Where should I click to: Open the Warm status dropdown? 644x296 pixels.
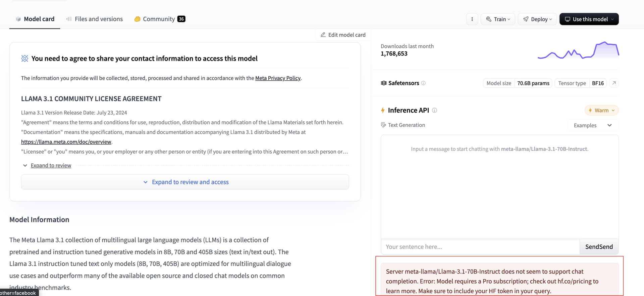(x=601, y=110)
